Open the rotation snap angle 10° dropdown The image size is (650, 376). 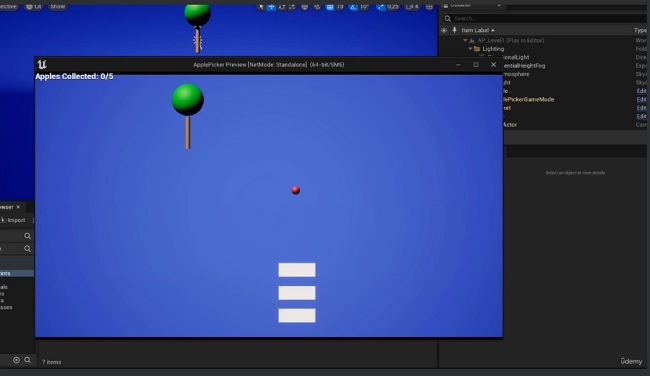point(364,7)
